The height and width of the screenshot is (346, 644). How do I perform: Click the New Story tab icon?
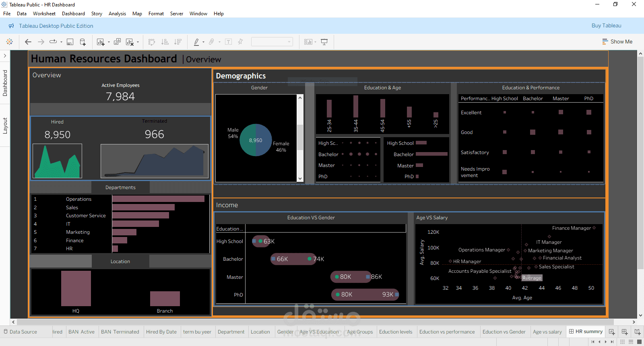(x=638, y=332)
